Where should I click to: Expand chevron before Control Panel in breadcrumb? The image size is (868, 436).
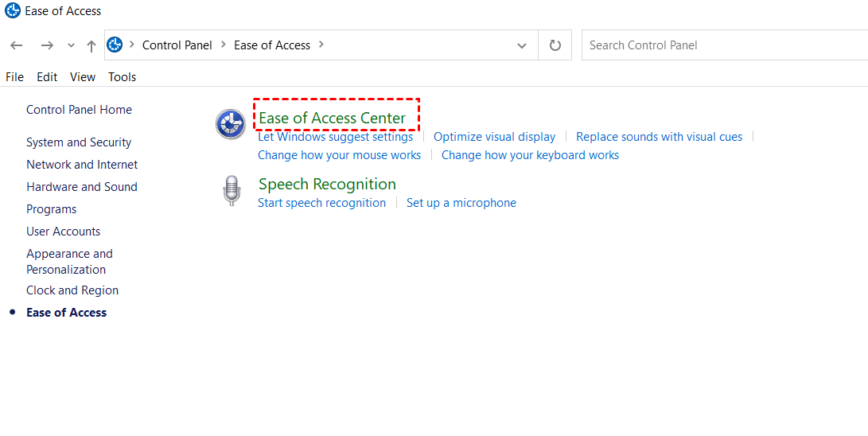(x=132, y=45)
